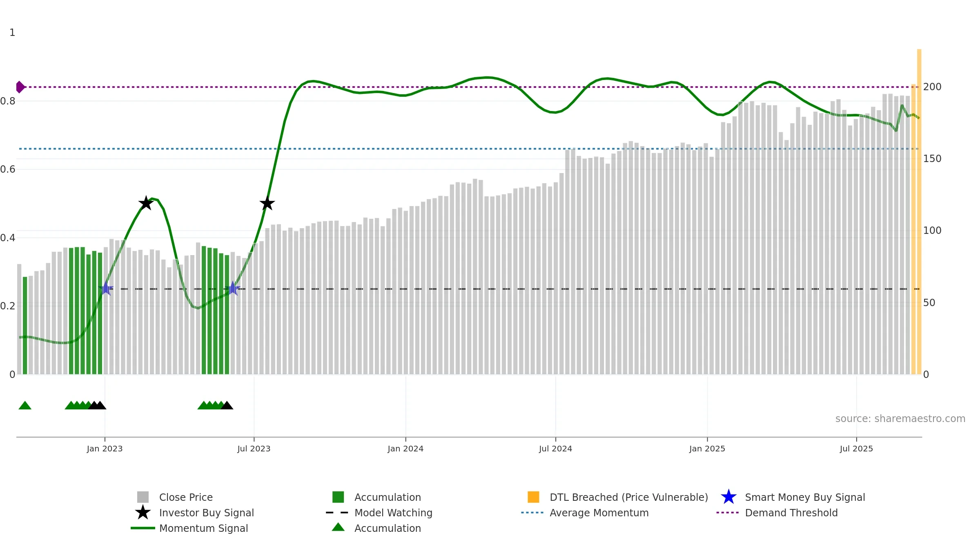Toggle the Smart Money Buy Signal legend entry
The width and height of the screenshot is (980, 551).
(793, 497)
